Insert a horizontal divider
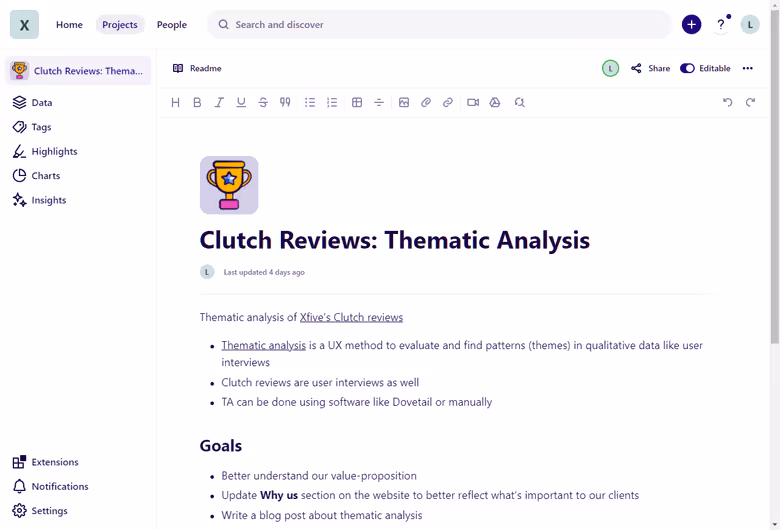Viewport: 780px width, 530px height. click(x=379, y=103)
